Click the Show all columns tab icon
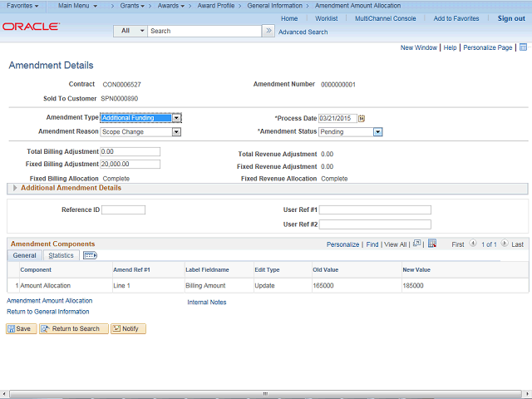532x399 pixels. pyautogui.click(x=90, y=255)
